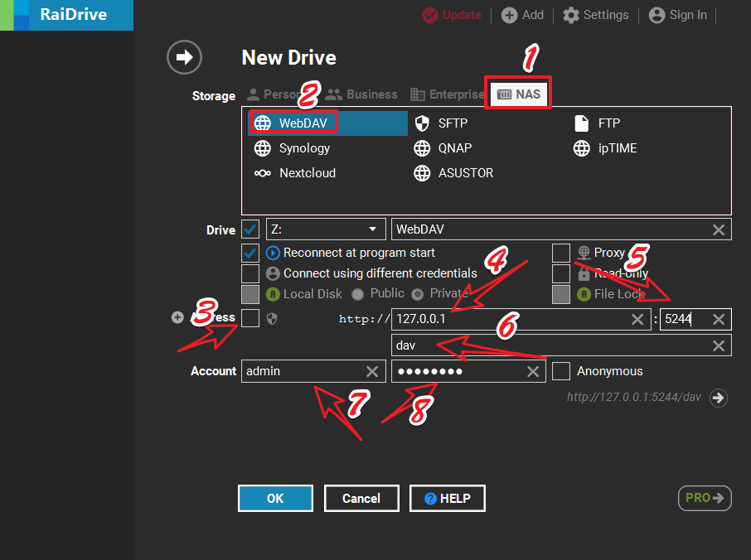Click the plus icon beside Address

click(177, 317)
